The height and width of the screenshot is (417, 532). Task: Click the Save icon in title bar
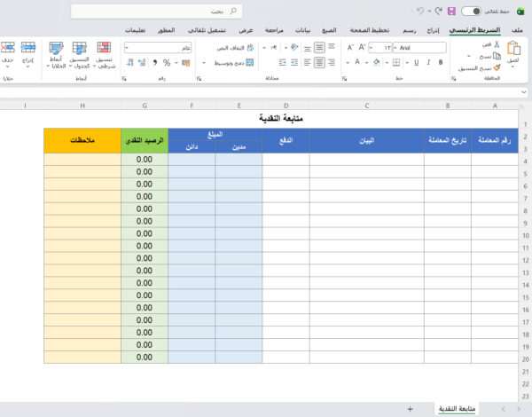pyautogui.click(x=452, y=12)
